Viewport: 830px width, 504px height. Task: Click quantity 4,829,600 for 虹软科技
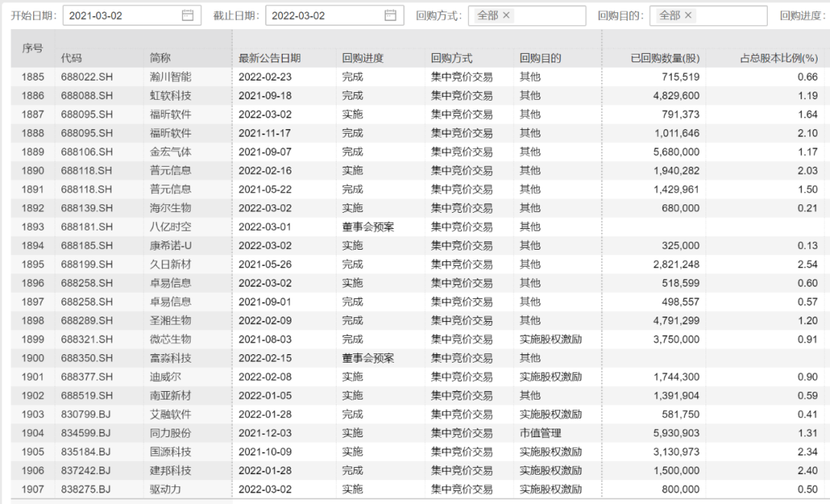tap(676, 96)
